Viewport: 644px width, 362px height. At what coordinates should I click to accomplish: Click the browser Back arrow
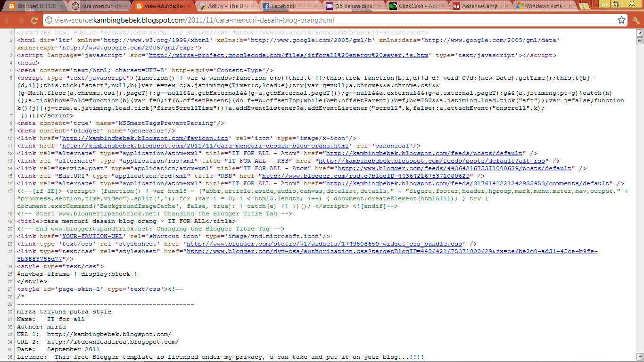tap(8, 20)
